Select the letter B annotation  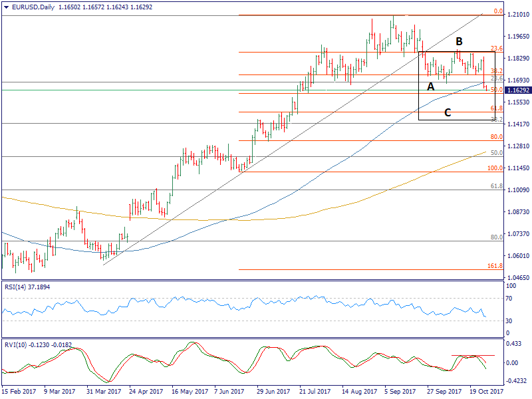(458, 41)
